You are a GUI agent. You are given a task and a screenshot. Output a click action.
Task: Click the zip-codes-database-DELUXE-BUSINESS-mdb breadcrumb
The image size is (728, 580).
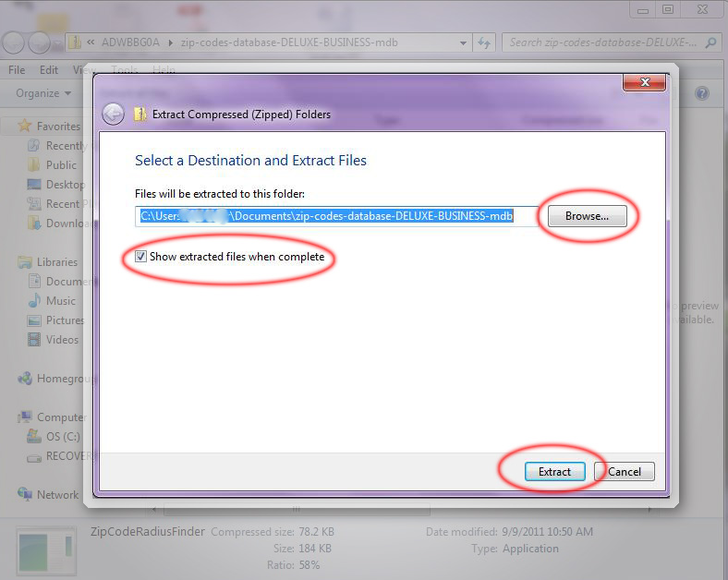(x=289, y=42)
